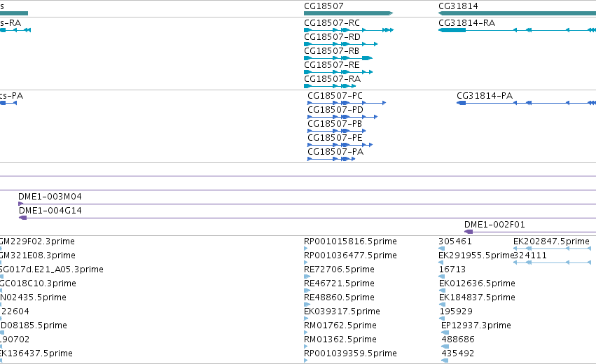Viewport: 596px width, 364px height.
Task: Select EST RP001036477.5prime
Action: coord(350,255)
